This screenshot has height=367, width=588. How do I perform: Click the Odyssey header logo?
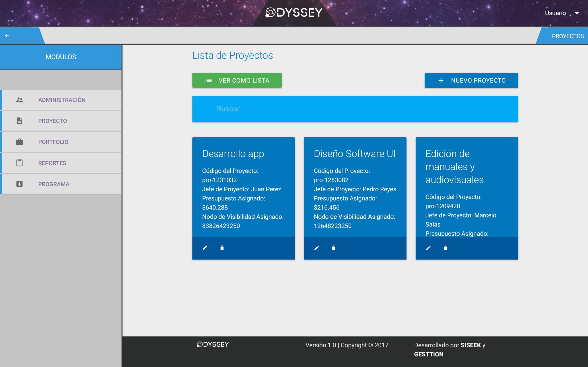[294, 13]
